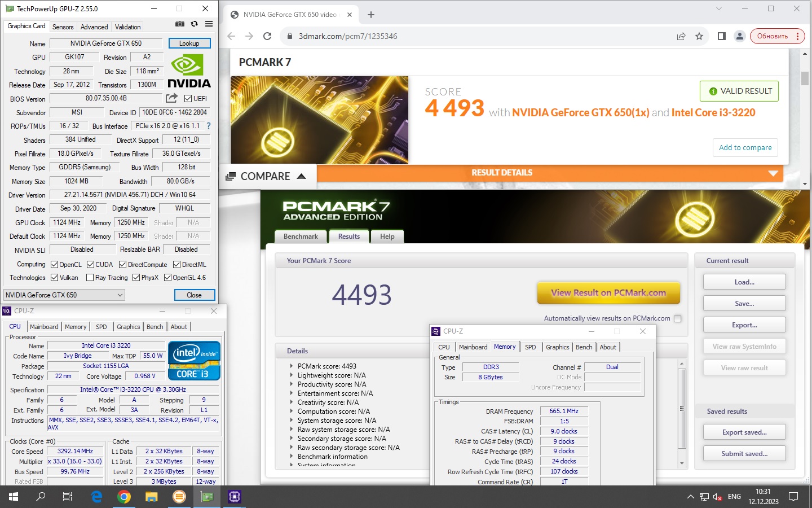Toggle the Ray Tracing checkbox
This screenshot has width=812, height=508.
(90, 277)
